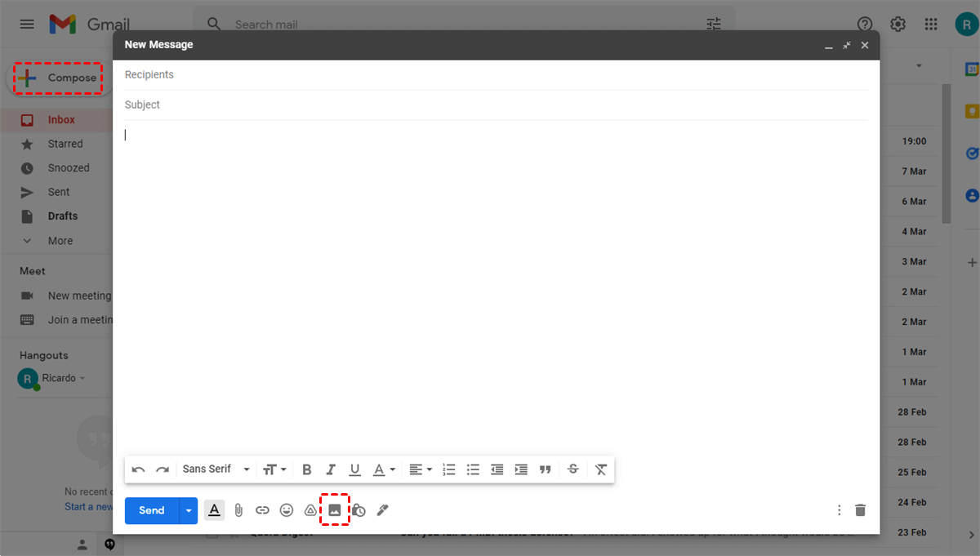Open Tasks in side panel
This screenshot has height=556, width=980.
[x=972, y=153]
